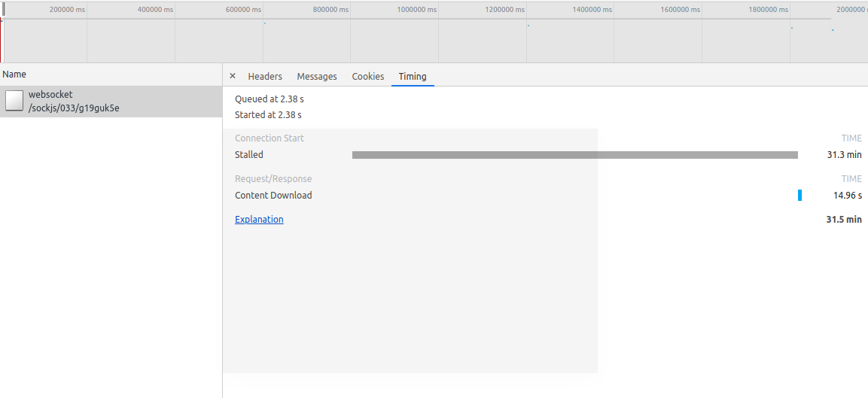The width and height of the screenshot is (868, 398).
Task: Click the '31.3 min' stalled value
Action: (x=844, y=154)
